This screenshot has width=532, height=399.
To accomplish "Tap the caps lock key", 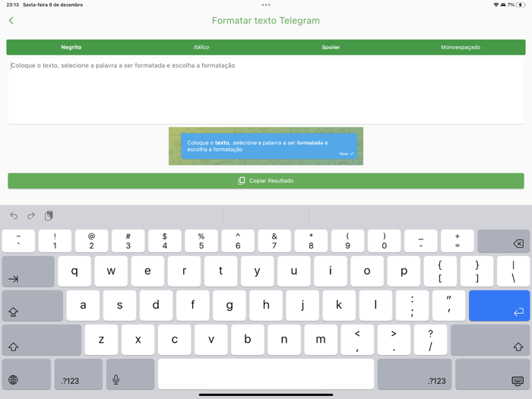I will tap(33, 306).
